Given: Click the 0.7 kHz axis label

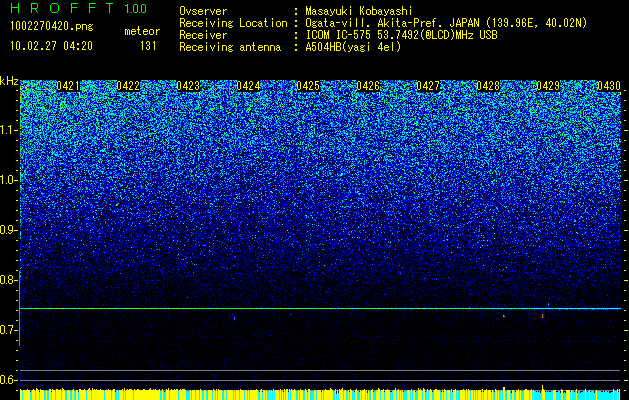Looking at the screenshot, I should (8, 330).
